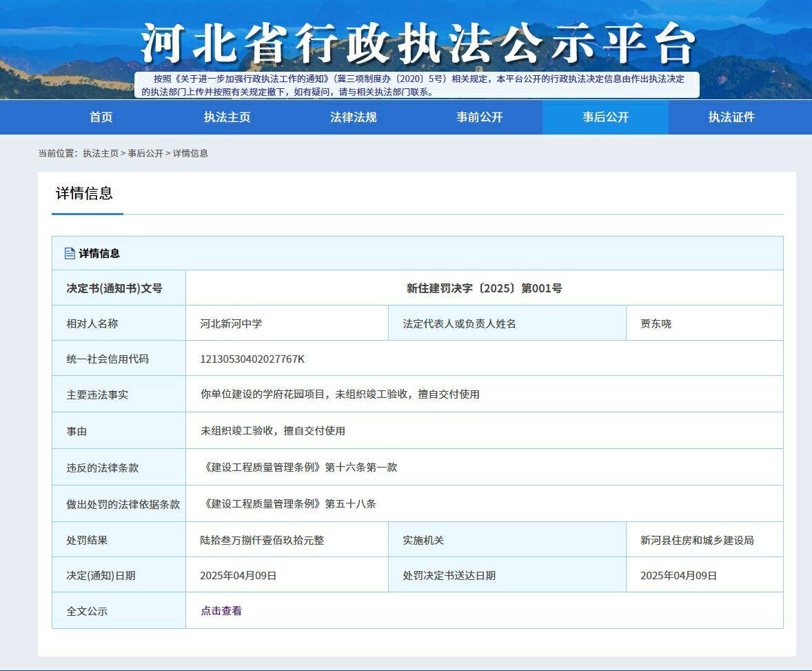This screenshot has height=671, width=812.
Task: Click the party name 河北新河中学
Action: coord(231,323)
